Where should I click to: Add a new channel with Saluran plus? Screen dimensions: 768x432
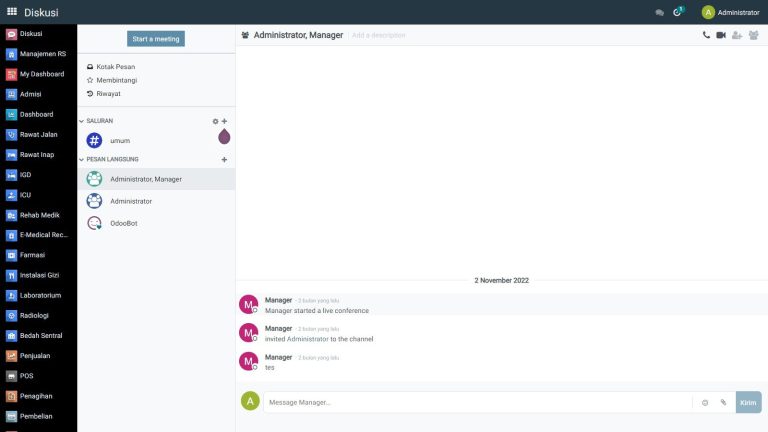224,121
